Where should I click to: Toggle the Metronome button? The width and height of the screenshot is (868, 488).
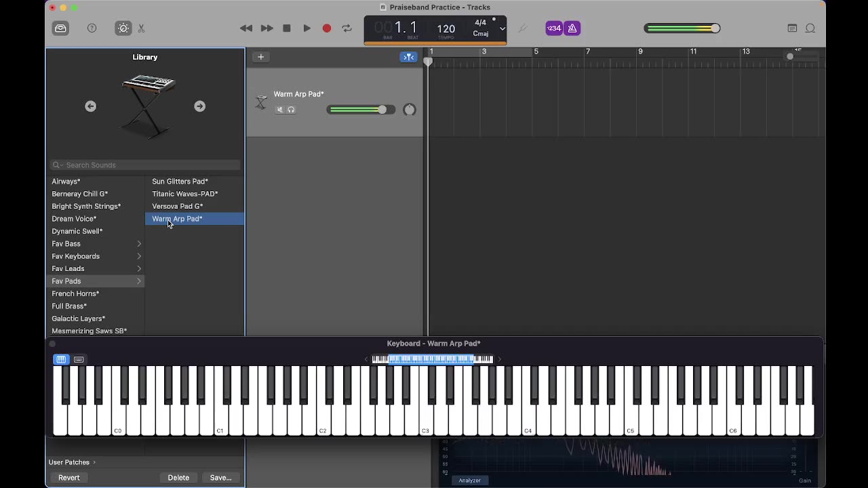(x=572, y=28)
